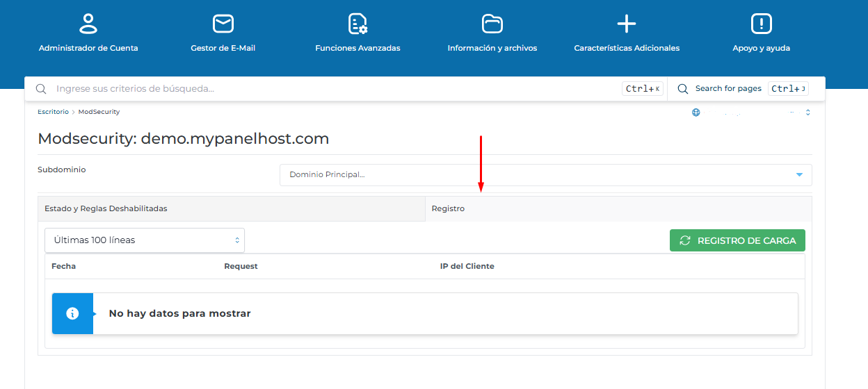Image resolution: width=868 pixels, height=389 pixels.
Task: Click the globe icon near domain selector
Action: click(x=696, y=113)
